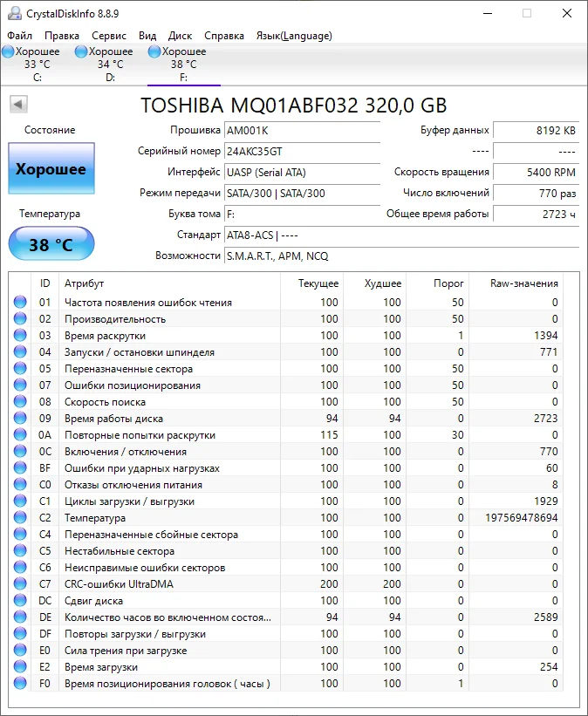The width and height of the screenshot is (588, 716).
Task: Open the Вид menu
Action: 147,36
